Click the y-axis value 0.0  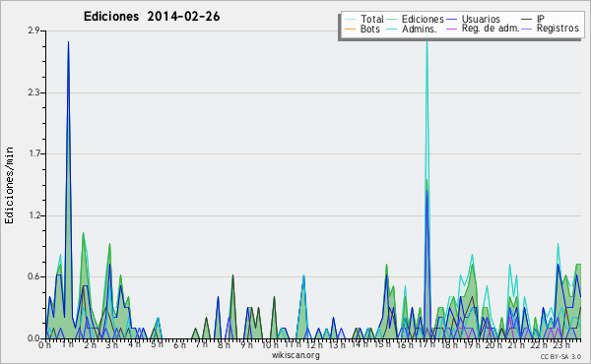(33, 338)
